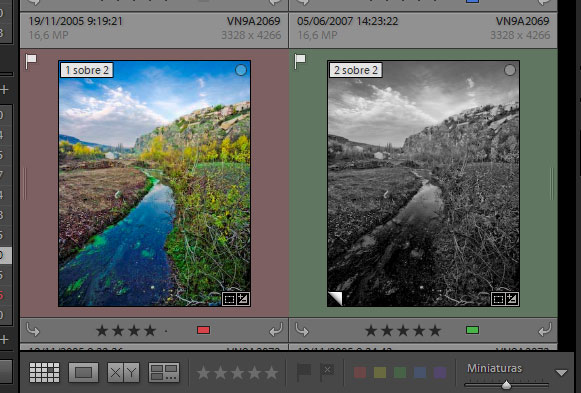Image resolution: width=581 pixels, height=393 pixels.
Task: Click fifth-star dot under the color photo
Action: [166, 331]
